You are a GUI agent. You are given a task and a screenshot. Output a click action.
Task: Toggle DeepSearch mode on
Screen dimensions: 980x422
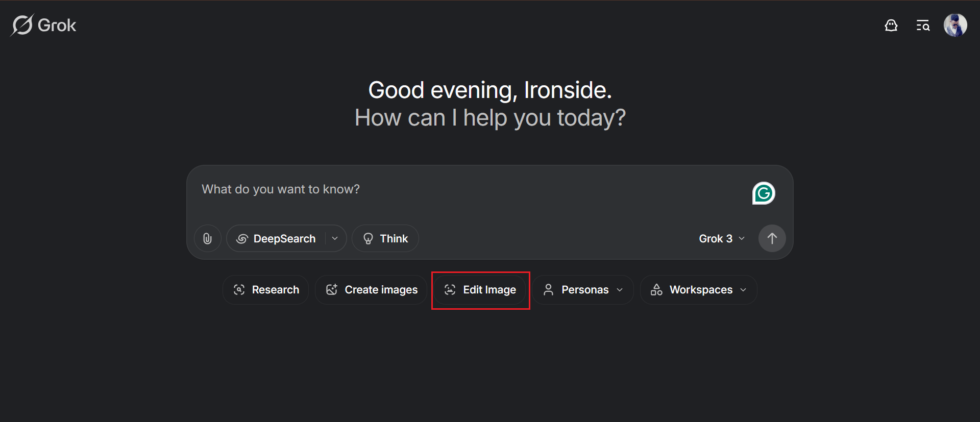tap(277, 239)
